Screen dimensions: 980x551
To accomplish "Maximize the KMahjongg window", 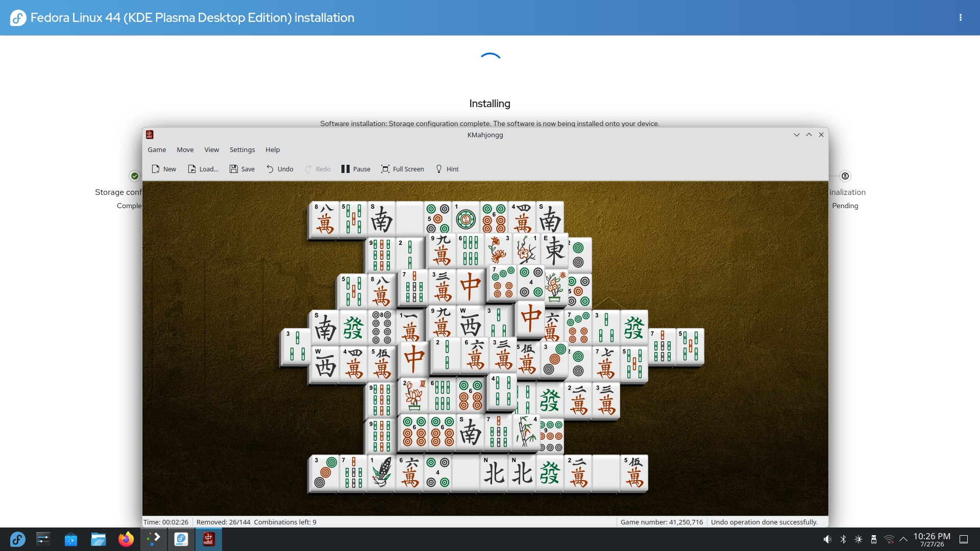I will (x=809, y=135).
